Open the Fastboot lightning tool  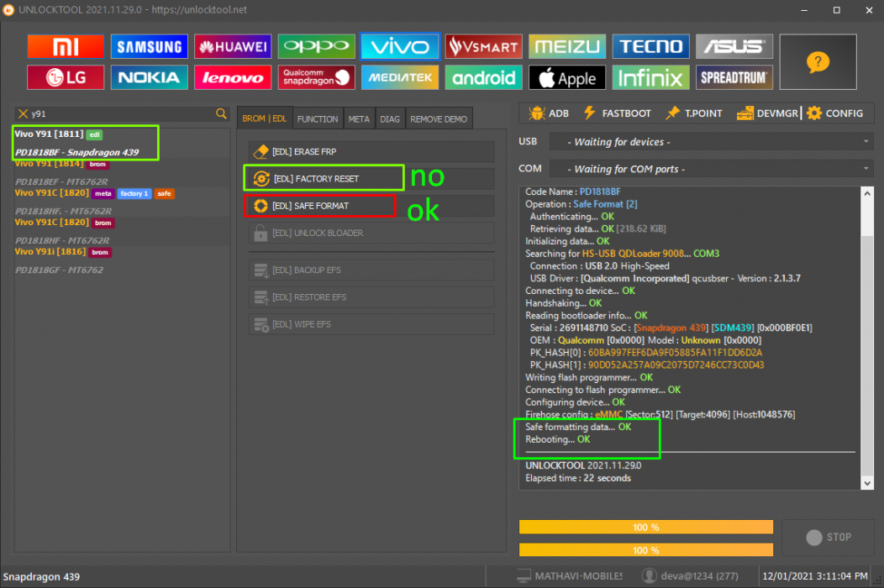pos(618,113)
